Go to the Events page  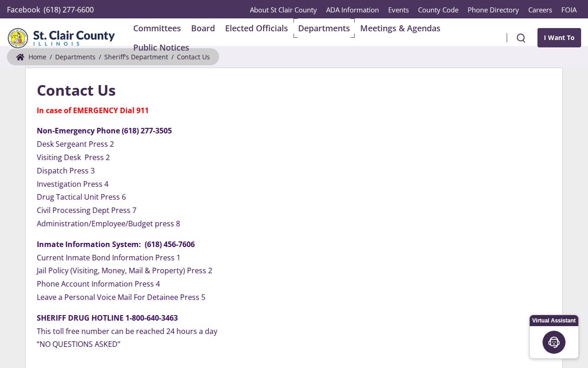(398, 10)
